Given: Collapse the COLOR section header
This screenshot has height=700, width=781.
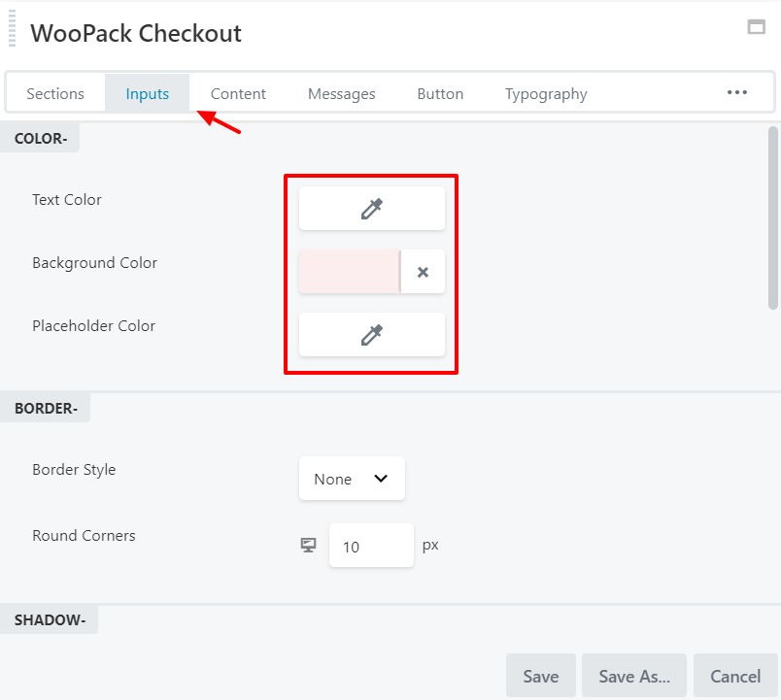Looking at the screenshot, I should (x=41, y=138).
